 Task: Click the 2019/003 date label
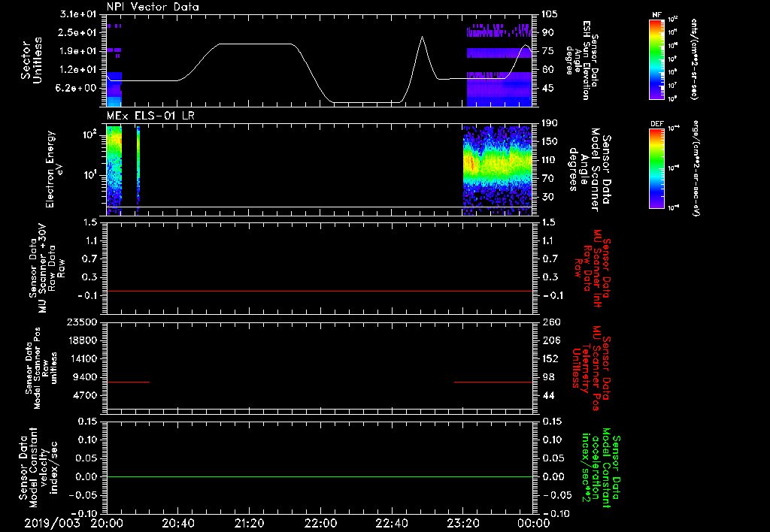[52, 523]
